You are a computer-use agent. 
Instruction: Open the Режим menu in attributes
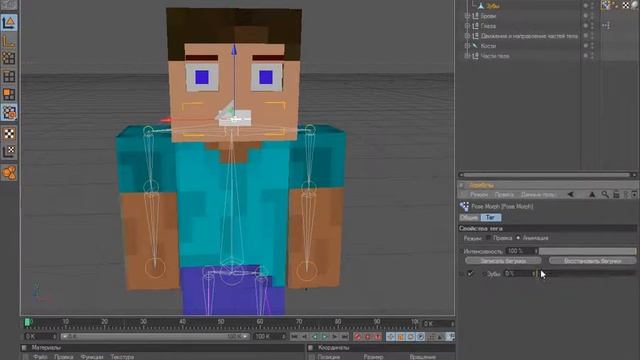point(479,195)
